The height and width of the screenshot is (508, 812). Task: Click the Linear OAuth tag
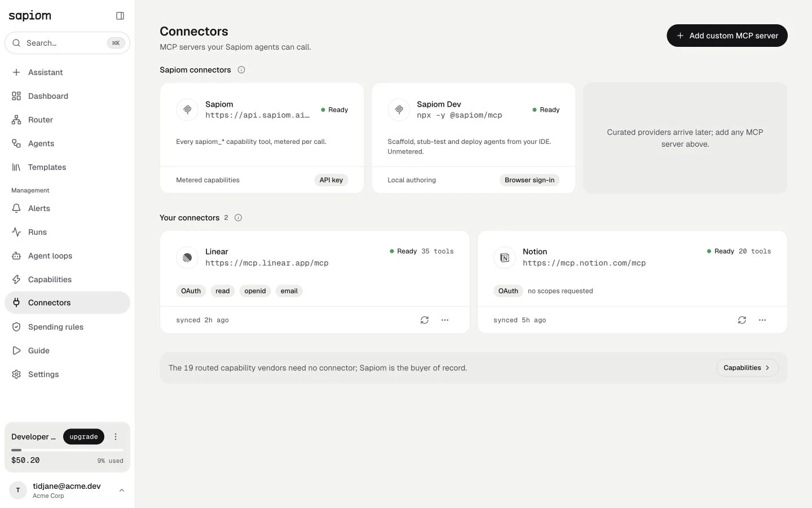(191, 291)
